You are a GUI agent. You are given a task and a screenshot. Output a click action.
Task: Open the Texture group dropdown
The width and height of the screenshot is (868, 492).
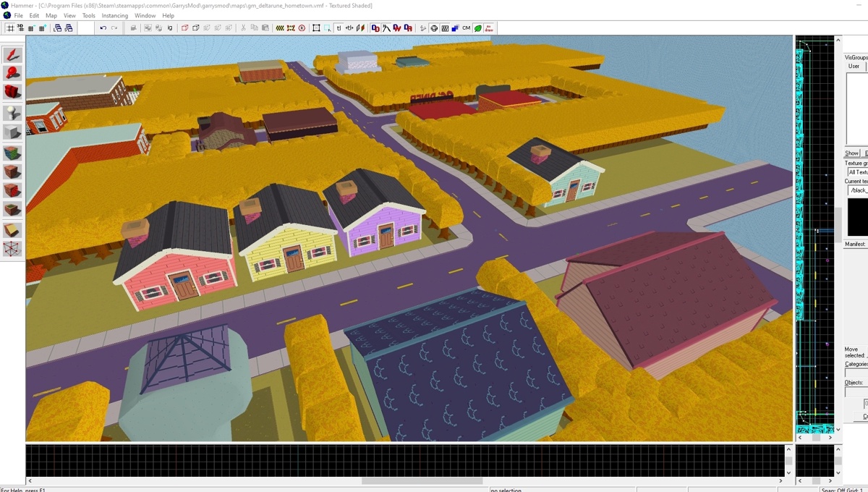point(857,172)
